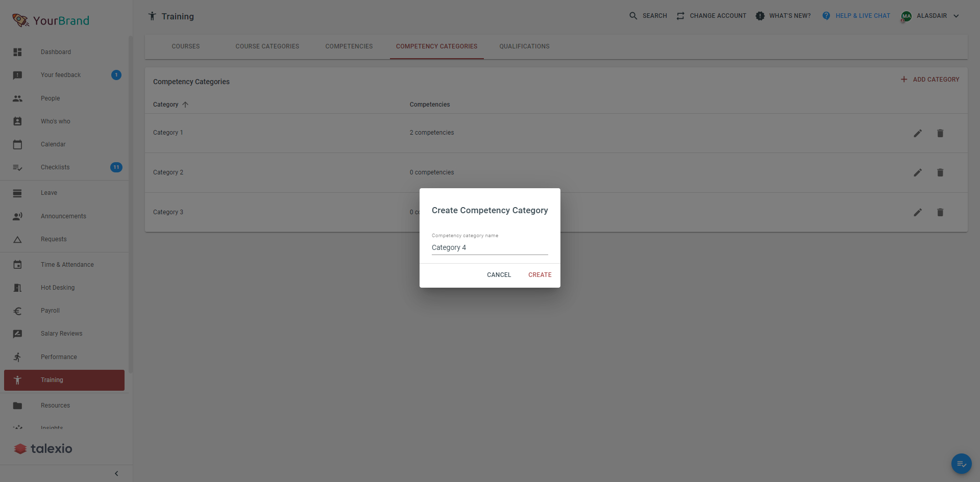Image resolution: width=980 pixels, height=482 pixels.
Task: Delete Category 3 with trash icon
Action: tap(940, 212)
